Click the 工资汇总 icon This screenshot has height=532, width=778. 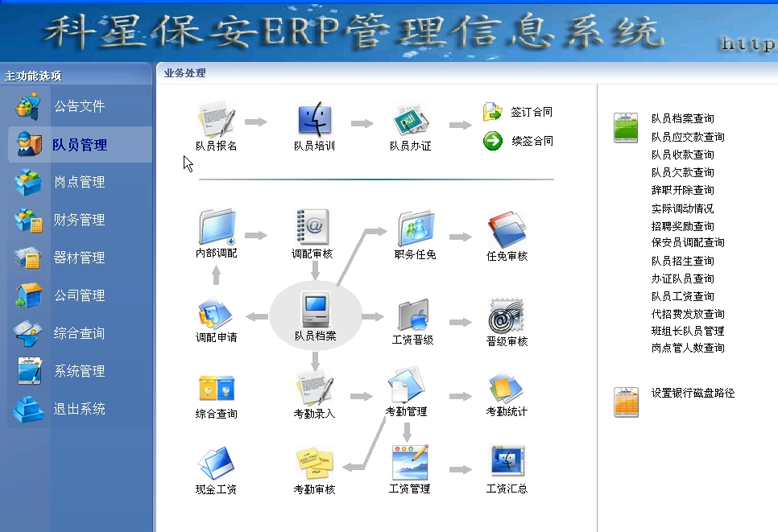tap(507, 463)
